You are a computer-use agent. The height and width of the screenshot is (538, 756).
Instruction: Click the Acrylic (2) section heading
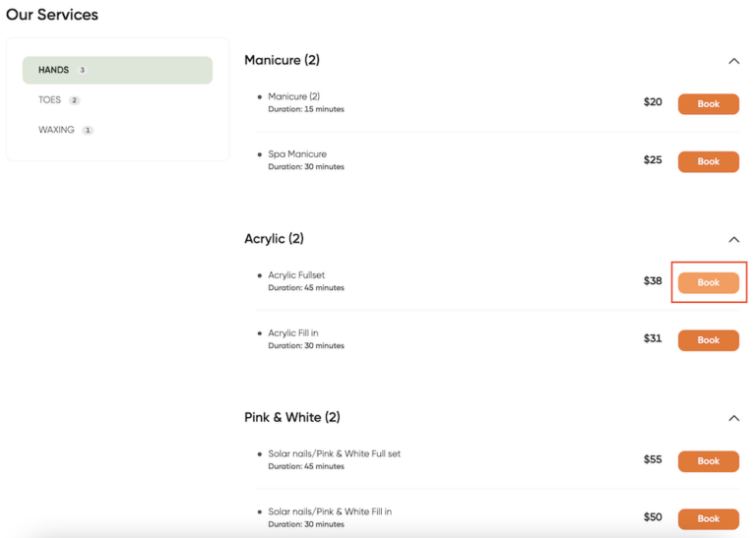(x=274, y=239)
